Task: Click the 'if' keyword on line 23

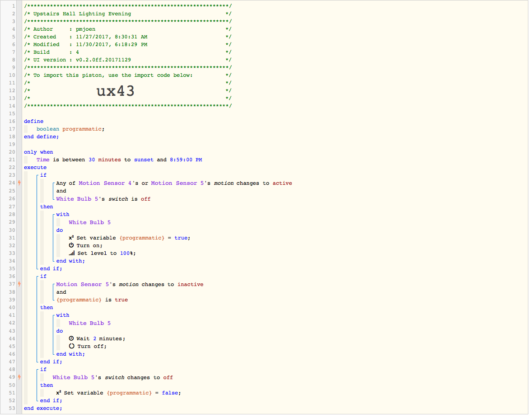Action: pyautogui.click(x=43, y=176)
